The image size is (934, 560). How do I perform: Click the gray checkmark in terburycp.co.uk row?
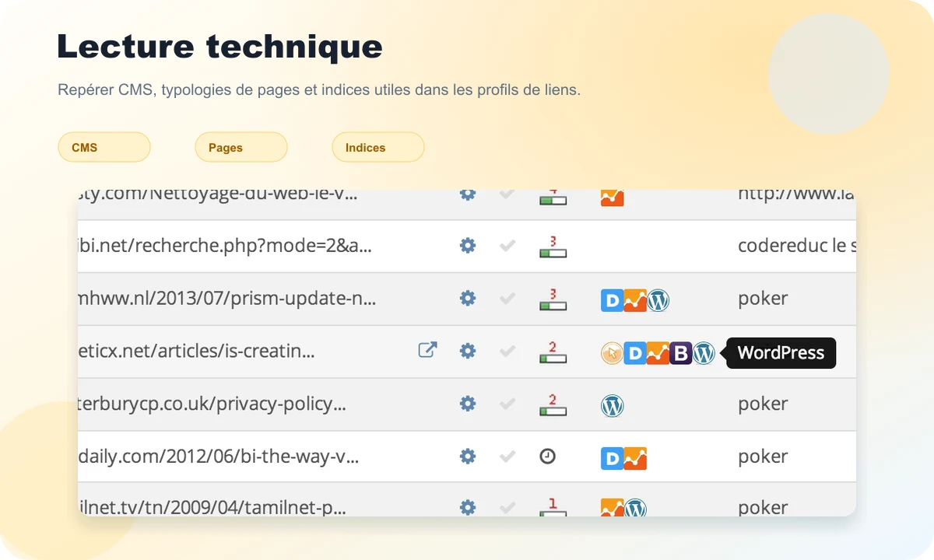tap(507, 404)
